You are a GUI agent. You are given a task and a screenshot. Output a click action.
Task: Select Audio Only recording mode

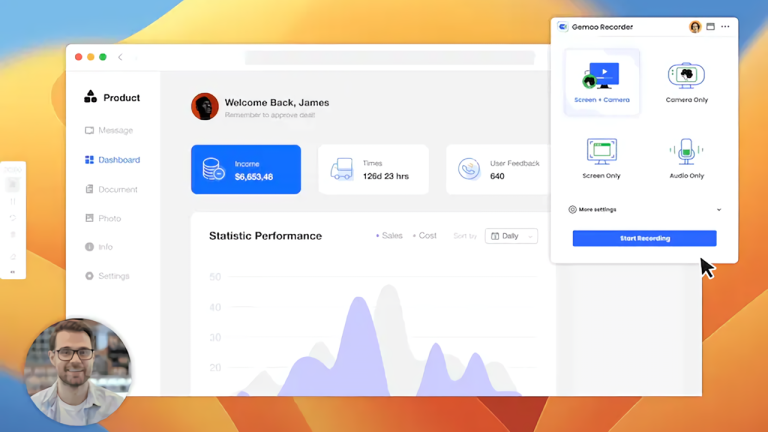point(686,158)
